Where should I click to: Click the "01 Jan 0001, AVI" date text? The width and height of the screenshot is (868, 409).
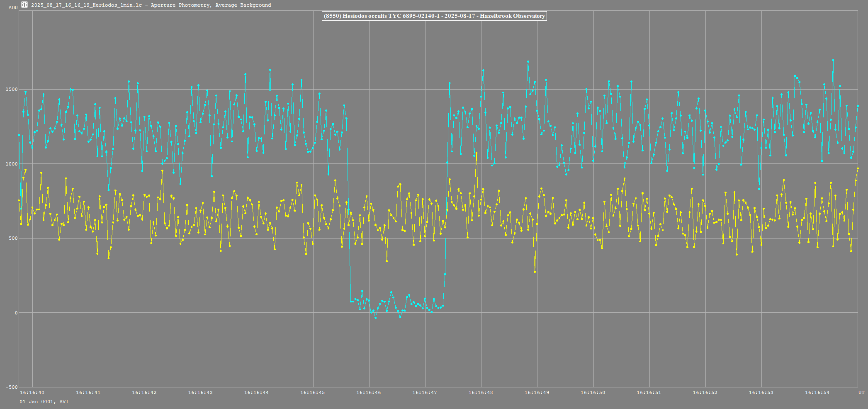pos(44,402)
